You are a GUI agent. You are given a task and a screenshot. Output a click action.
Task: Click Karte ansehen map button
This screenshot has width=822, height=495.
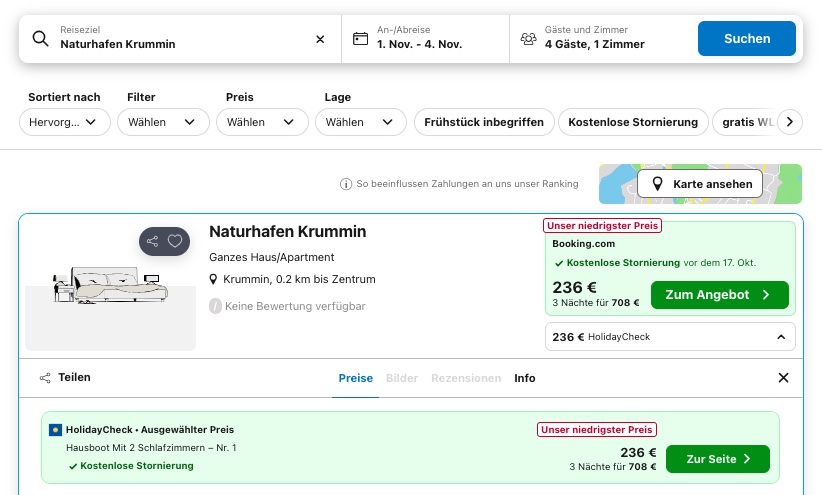[x=700, y=184]
